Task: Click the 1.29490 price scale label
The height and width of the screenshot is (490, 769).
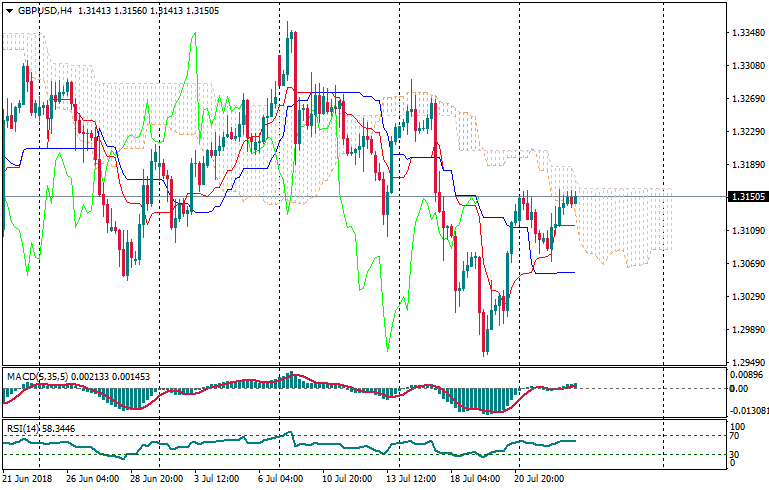Action: coord(747,362)
